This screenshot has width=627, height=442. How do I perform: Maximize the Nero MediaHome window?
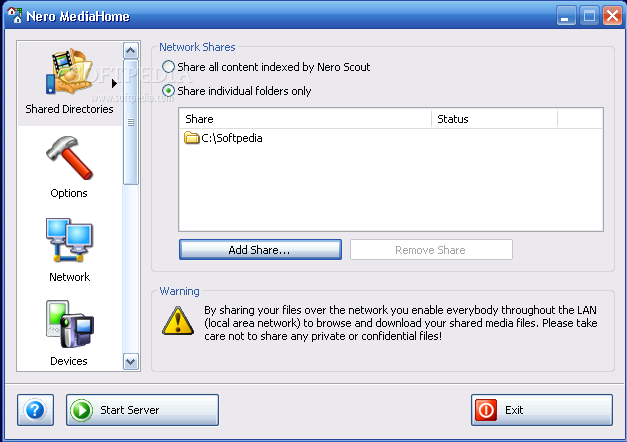(x=589, y=16)
